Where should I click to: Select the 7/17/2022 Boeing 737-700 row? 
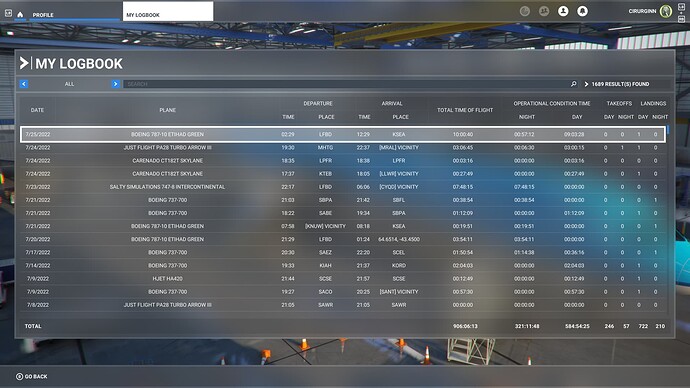pyautogui.click(x=343, y=253)
